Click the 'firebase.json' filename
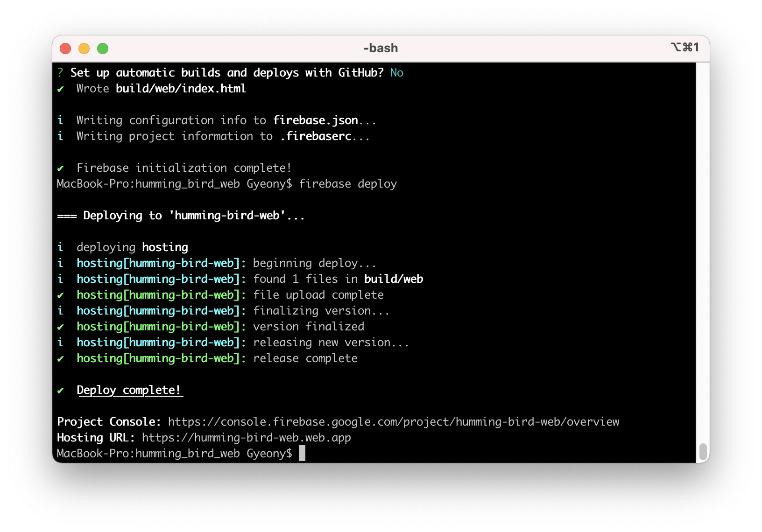 [316, 120]
